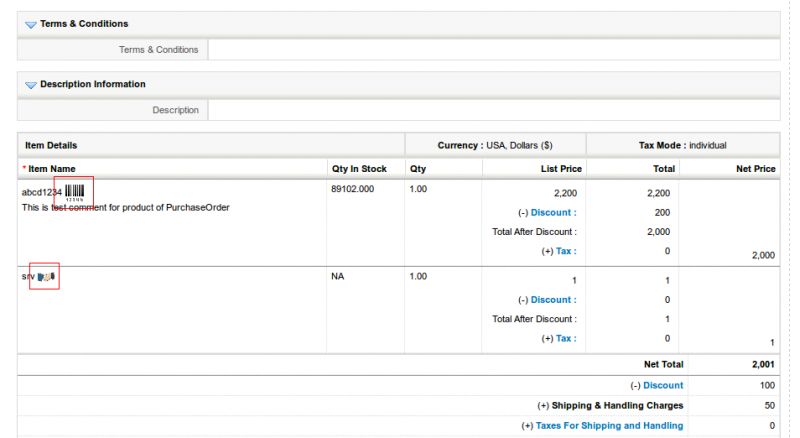This screenshot has height=438, width=800.
Task: Open the Tax link for abcd1234 item
Action: point(565,251)
